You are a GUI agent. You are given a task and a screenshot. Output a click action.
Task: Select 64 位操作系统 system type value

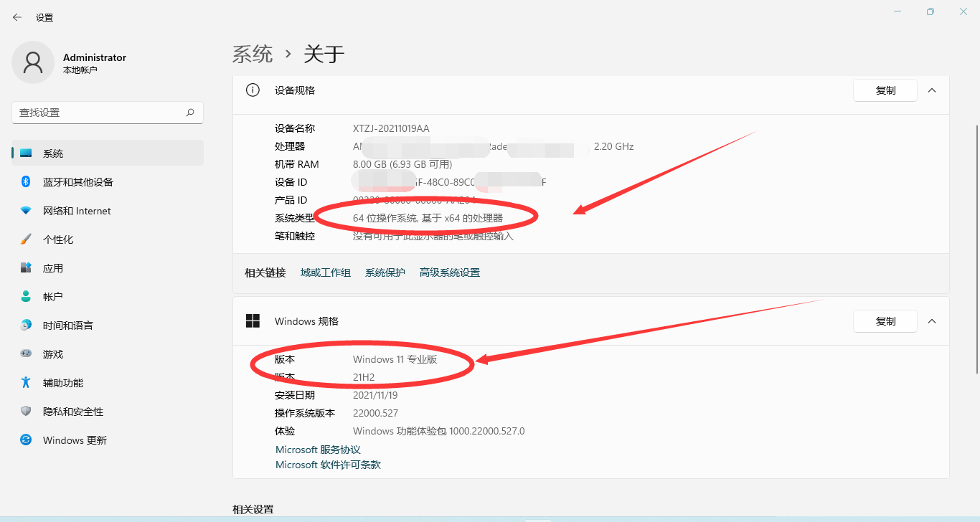coord(428,218)
